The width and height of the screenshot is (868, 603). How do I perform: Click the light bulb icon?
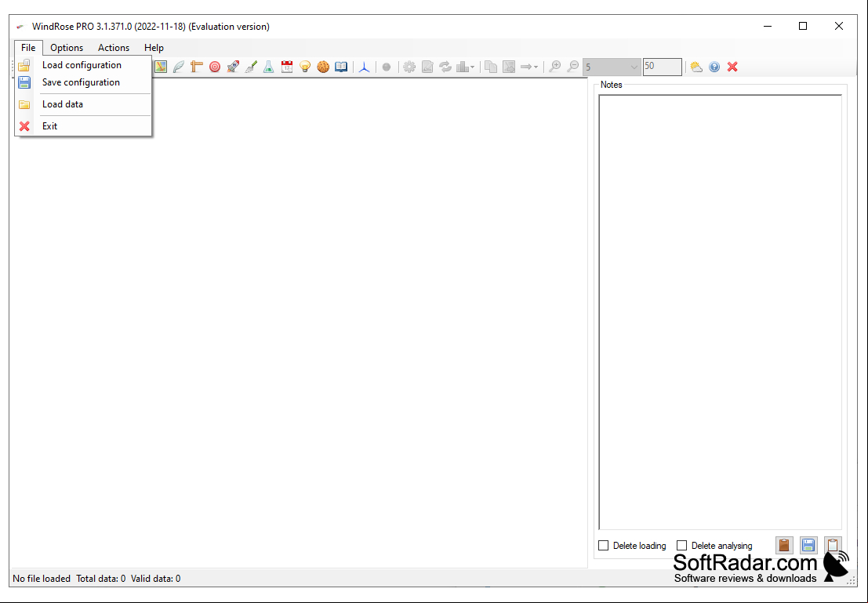[305, 67]
